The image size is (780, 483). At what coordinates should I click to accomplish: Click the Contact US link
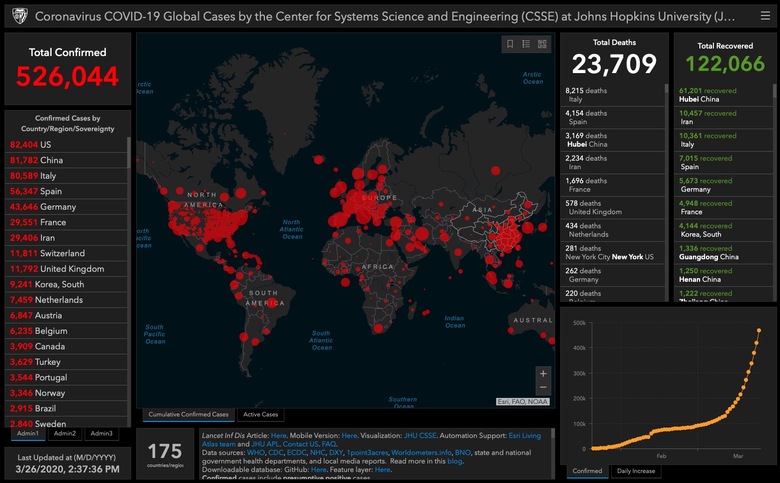tap(300, 444)
